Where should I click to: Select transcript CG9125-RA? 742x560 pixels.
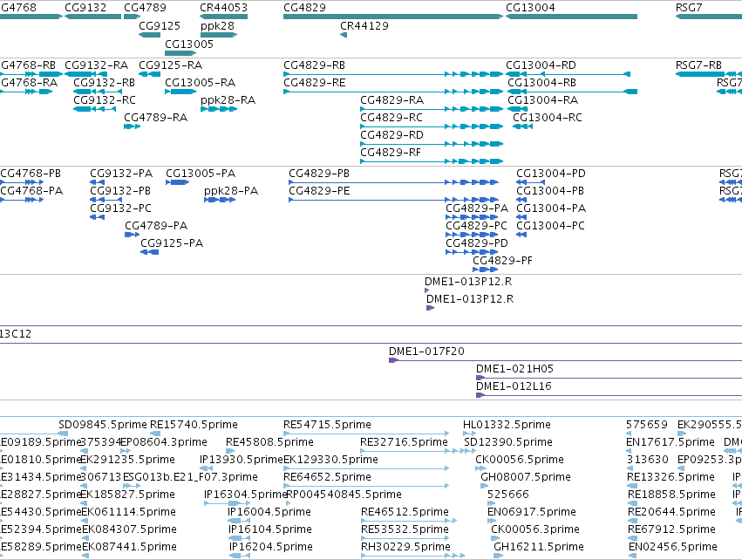[170, 65]
